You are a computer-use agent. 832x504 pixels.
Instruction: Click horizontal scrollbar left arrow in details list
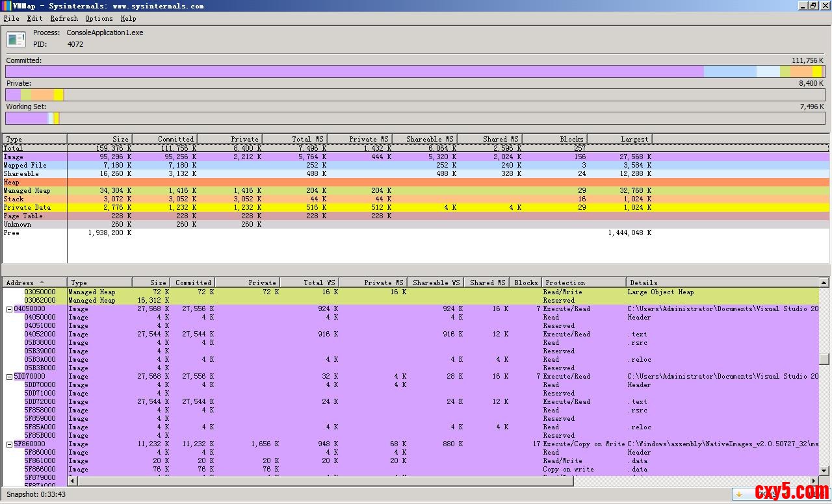[73, 481]
